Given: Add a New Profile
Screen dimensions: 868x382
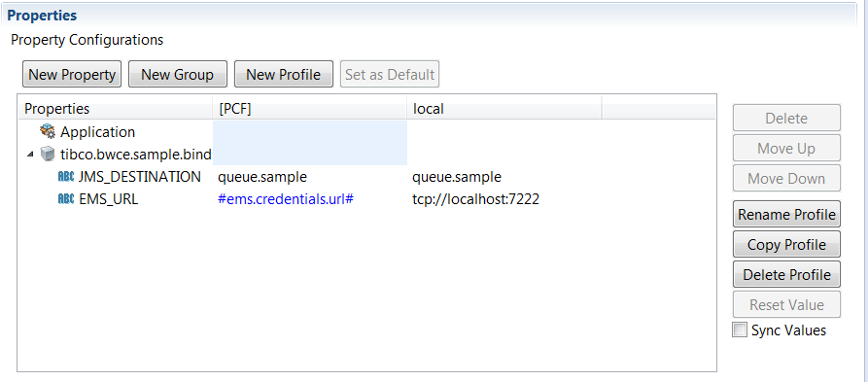Looking at the screenshot, I should tap(284, 74).
